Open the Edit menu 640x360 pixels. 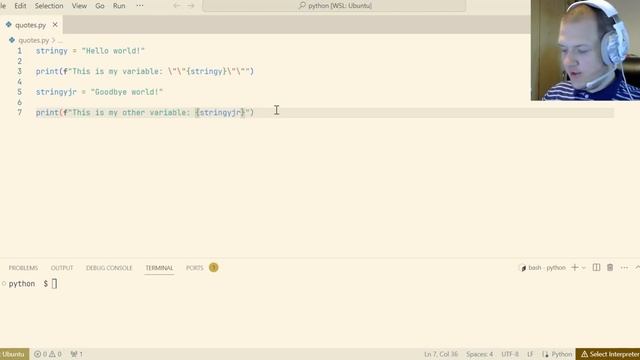pyautogui.click(x=20, y=6)
